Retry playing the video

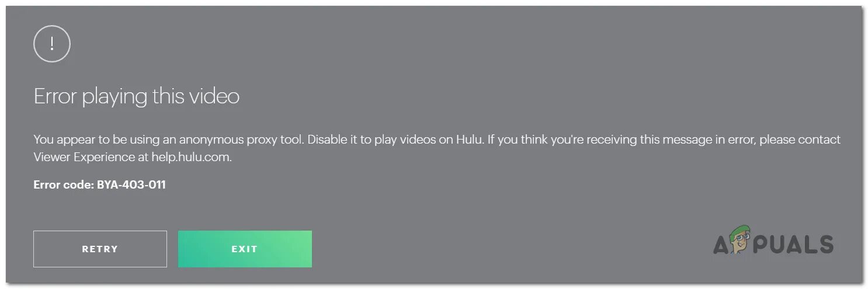click(100, 249)
